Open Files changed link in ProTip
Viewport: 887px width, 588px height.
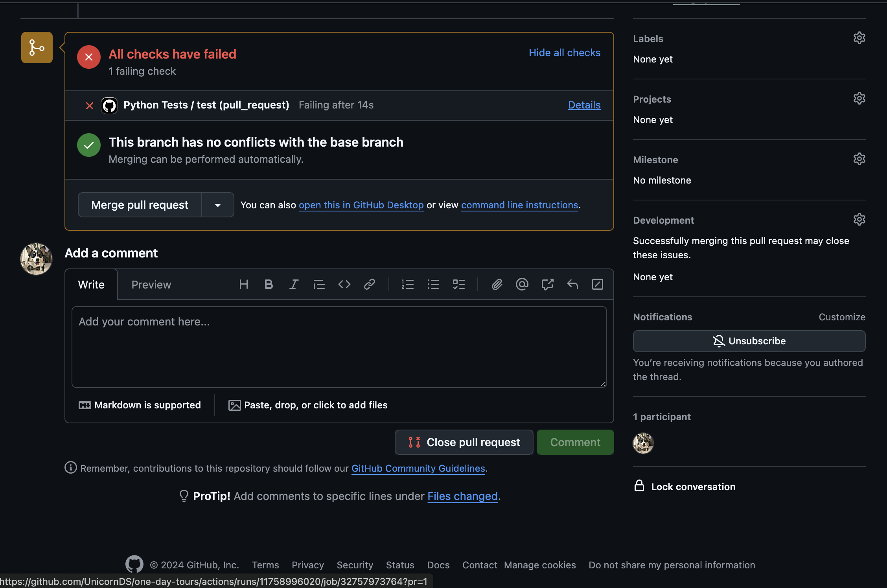tap(463, 496)
